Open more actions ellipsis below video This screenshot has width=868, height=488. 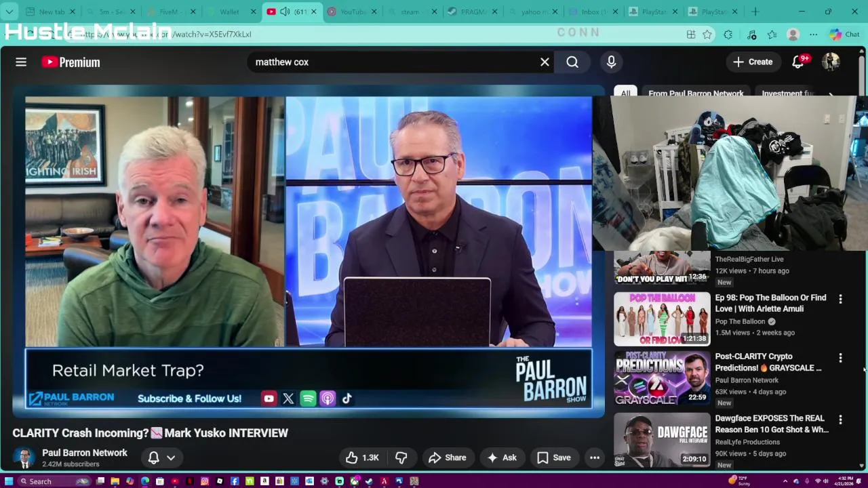(x=595, y=457)
